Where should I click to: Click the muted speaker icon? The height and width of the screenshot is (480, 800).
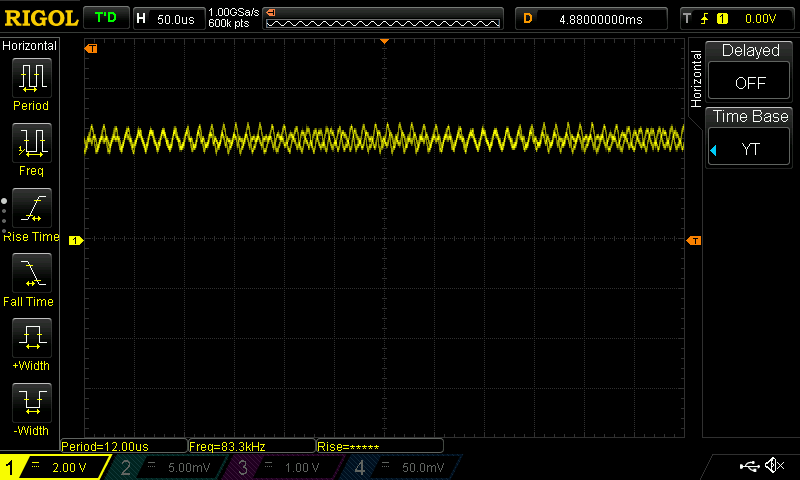coord(774,465)
